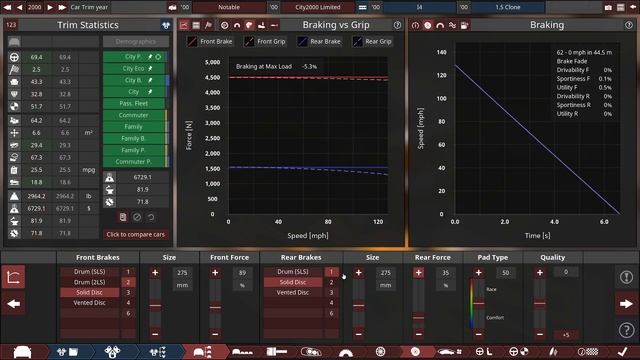Increase rear brake size with plus
Viewport: 640px width, 360px height.
358,273
